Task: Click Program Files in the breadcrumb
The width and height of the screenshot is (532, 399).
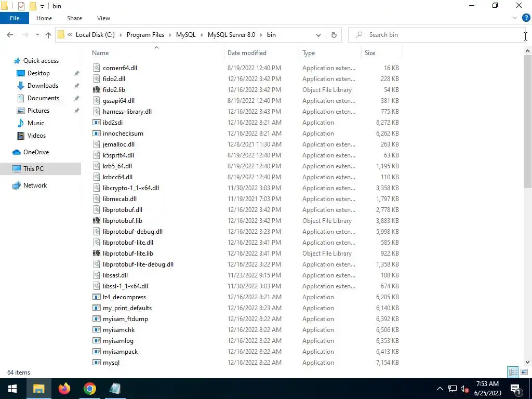Action: (145, 35)
